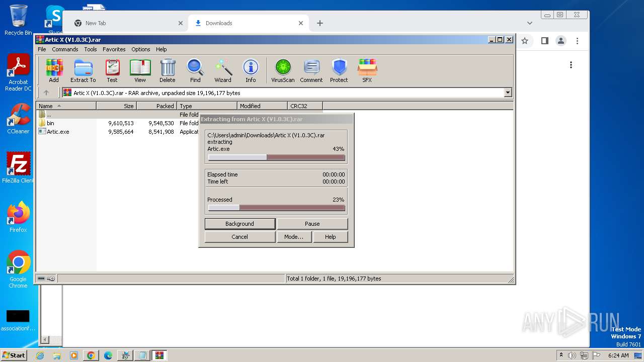The width and height of the screenshot is (644, 362).
Task: Click the Background button in extraction dialog
Action: point(240,224)
